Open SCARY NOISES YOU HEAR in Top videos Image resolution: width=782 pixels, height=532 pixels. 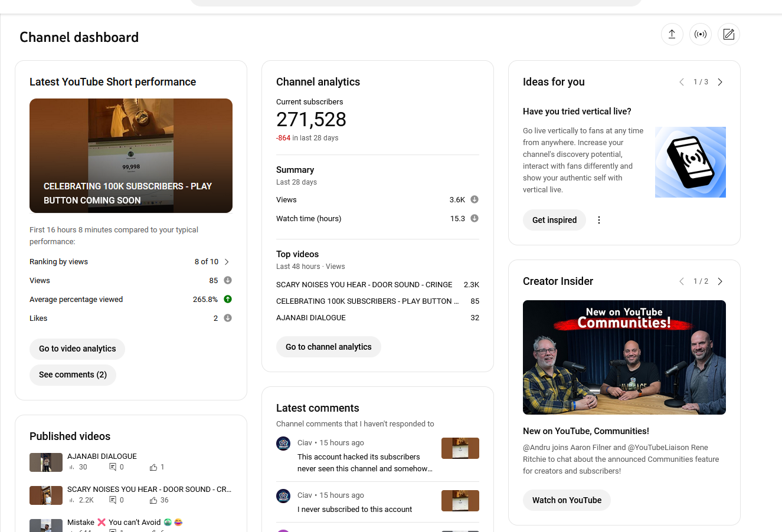pos(364,285)
